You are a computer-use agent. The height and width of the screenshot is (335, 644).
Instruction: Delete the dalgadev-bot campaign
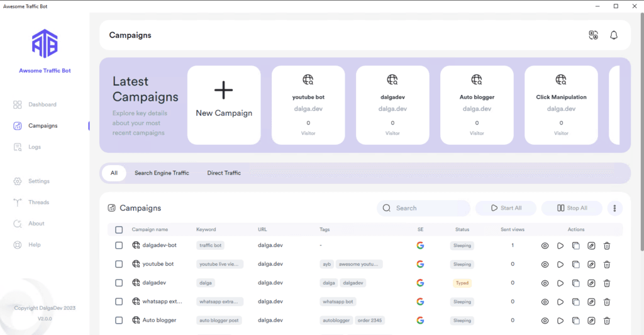point(607,246)
